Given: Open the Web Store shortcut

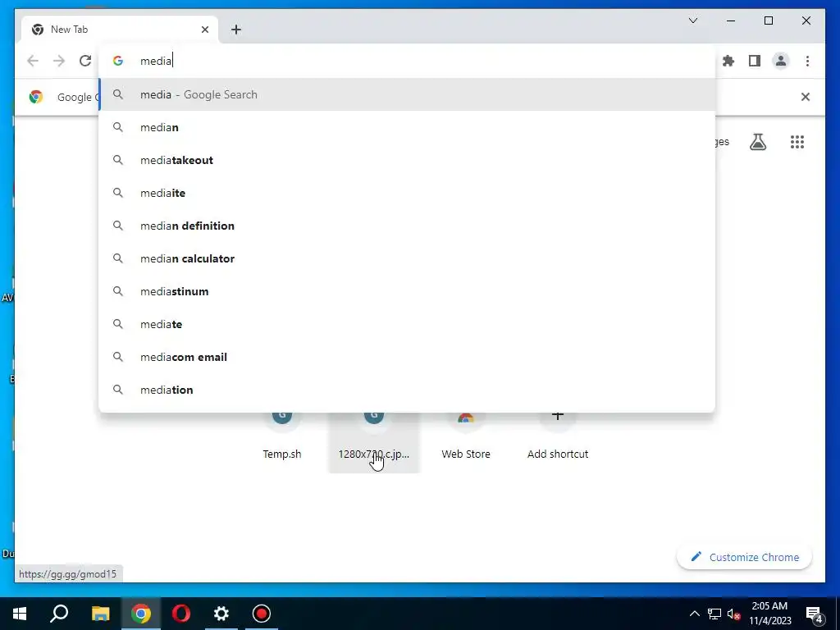Looking at the screenshot, I should [x=466, y=442].
